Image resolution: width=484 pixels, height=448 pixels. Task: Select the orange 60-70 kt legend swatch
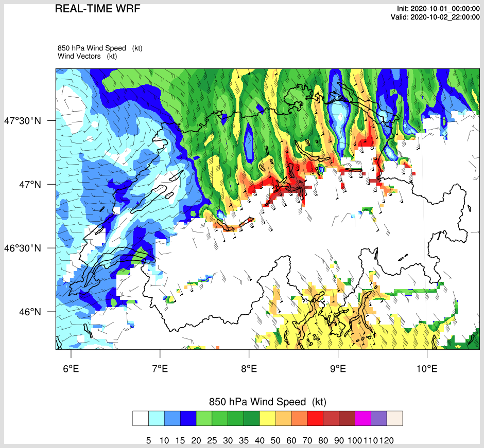coord(300,418)
